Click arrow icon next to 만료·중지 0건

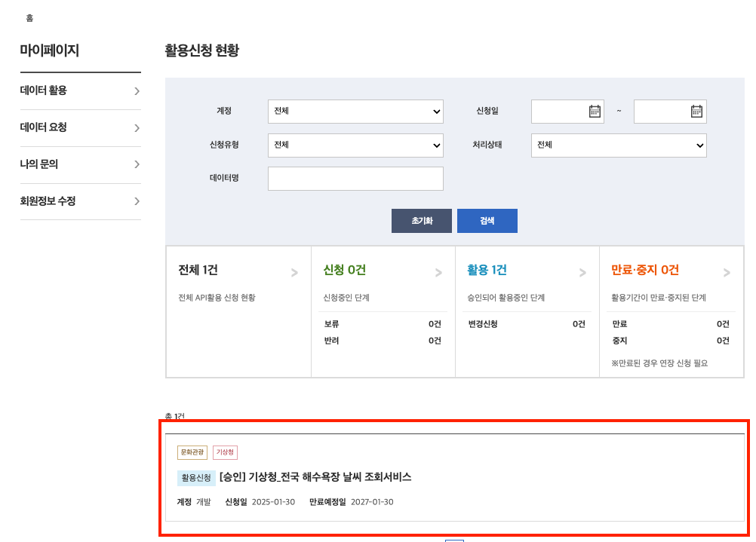727,273
